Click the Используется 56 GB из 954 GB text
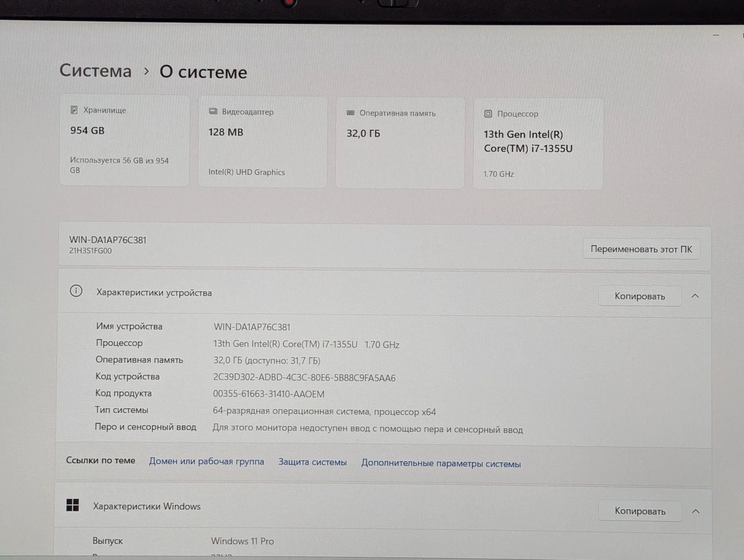The height and width of the screenshot is (560, 744). pos(119,165)
